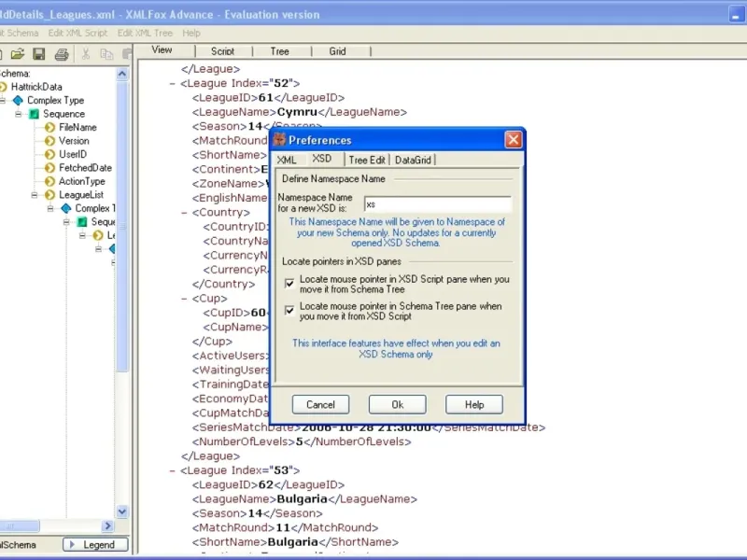Click the Help button in Preferences
The width and height of the screenshot is (747, 560).
(x=474, y=405)
